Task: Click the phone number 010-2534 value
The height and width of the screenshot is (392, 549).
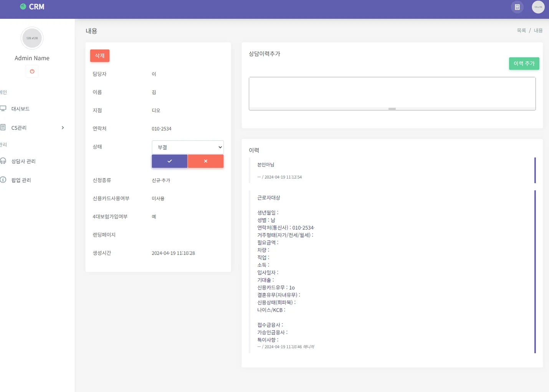Action: coord(162,129)
